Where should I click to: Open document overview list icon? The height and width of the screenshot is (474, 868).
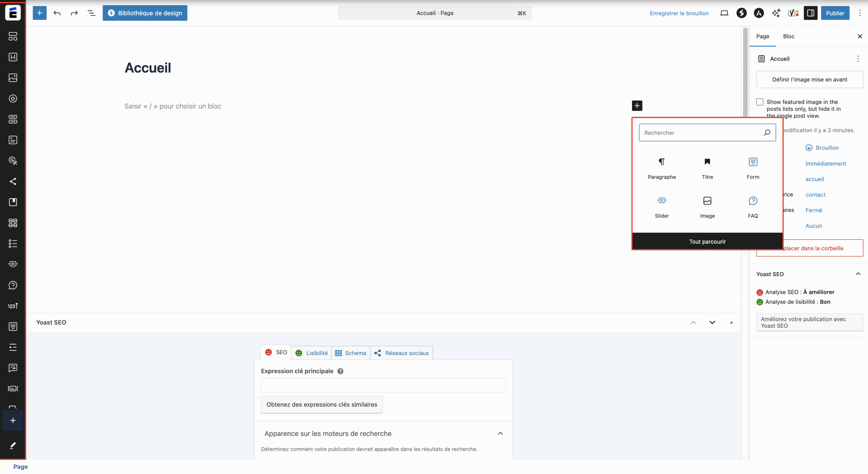(91, 13)
